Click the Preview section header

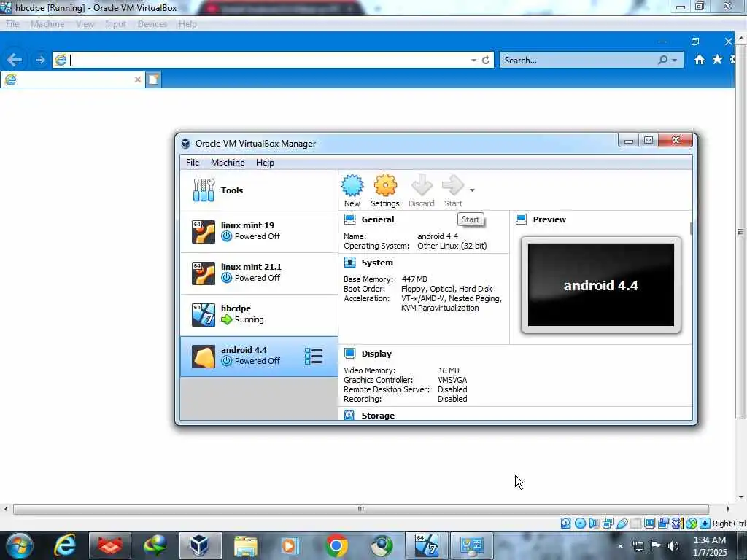(549, 219)
